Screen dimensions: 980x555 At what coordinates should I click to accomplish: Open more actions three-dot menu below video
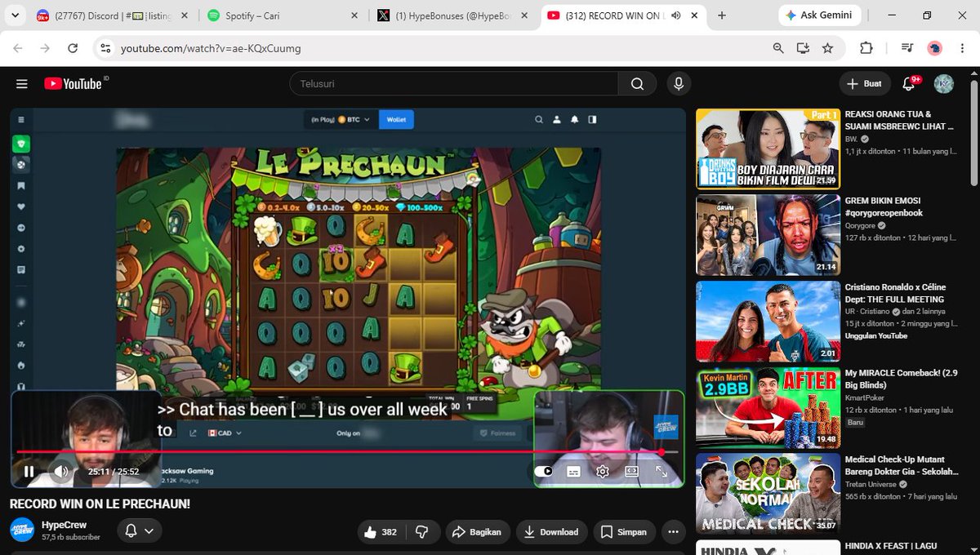pyautogui.click(x=673, y=531)
